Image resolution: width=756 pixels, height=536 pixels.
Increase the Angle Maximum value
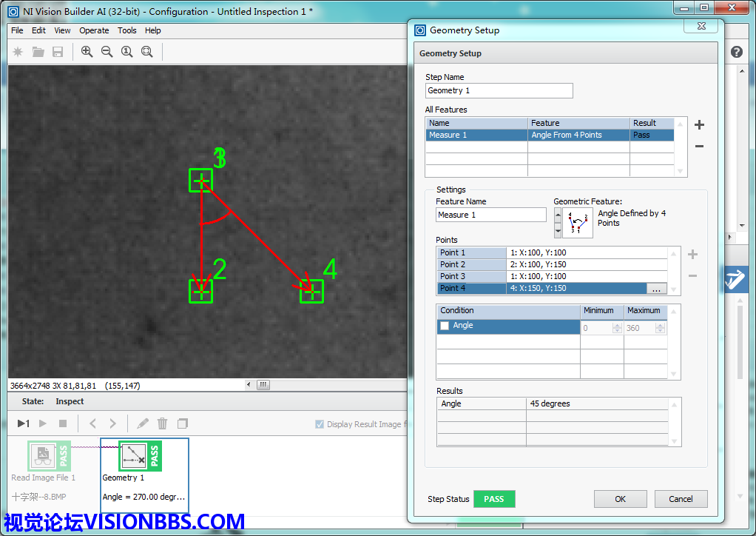(x=660, y=325)
